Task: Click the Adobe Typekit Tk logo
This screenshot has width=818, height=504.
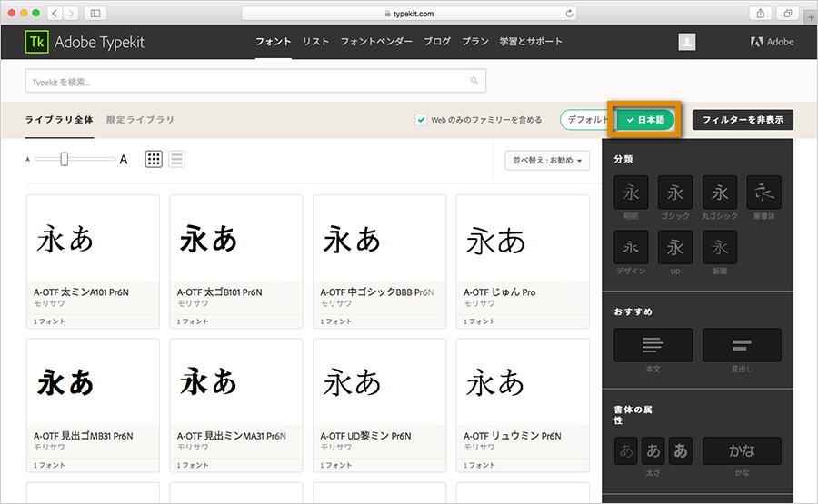Action: click(36, 42)
